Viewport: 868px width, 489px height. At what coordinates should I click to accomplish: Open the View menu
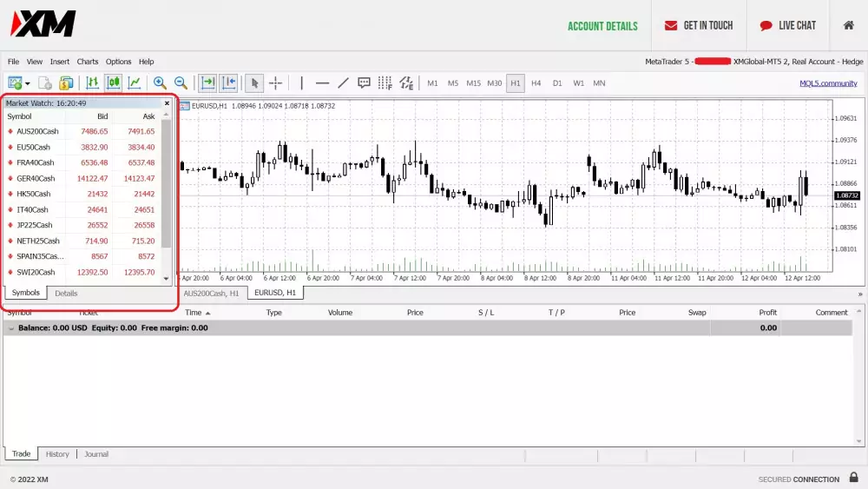tap(35, 62)
